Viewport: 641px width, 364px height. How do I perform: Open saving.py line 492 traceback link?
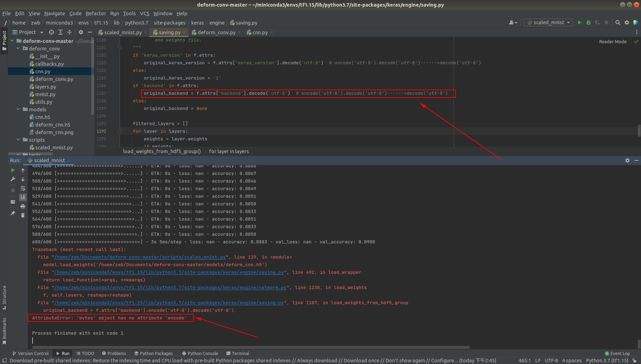click(169, 272)
